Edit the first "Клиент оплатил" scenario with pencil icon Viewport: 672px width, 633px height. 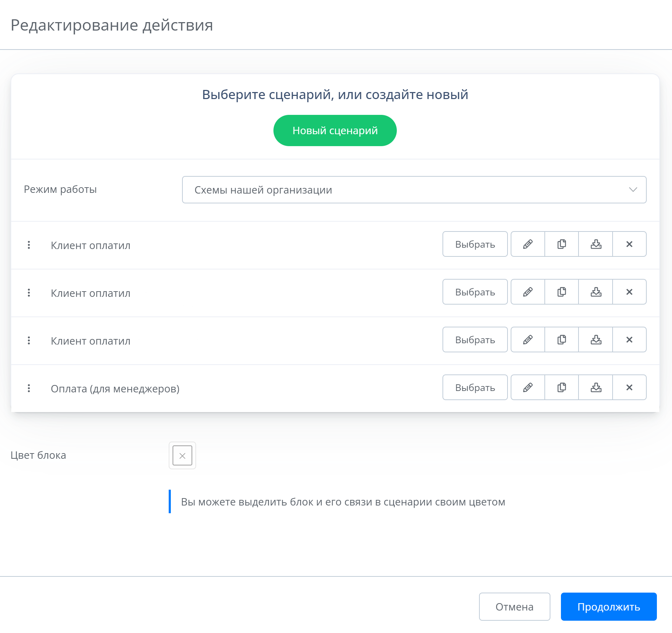point(528,244)
